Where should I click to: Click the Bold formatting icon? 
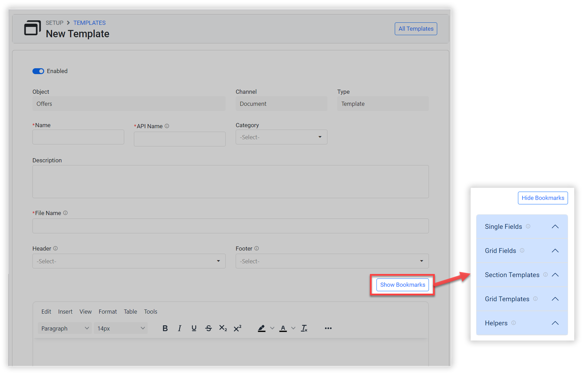[165, 328]
